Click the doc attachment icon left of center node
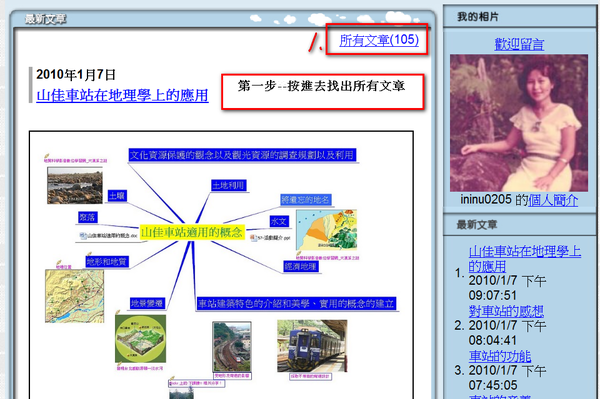 pos(83,236)
